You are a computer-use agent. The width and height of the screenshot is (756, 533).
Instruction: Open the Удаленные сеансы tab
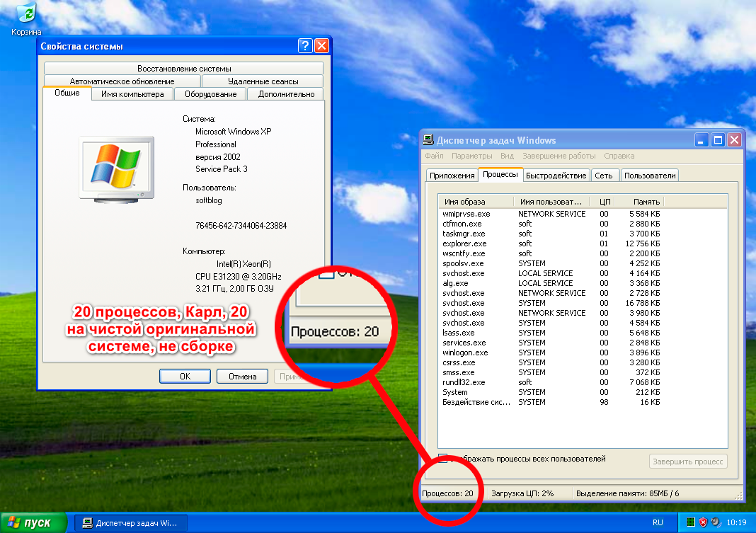tap(263, 81)
